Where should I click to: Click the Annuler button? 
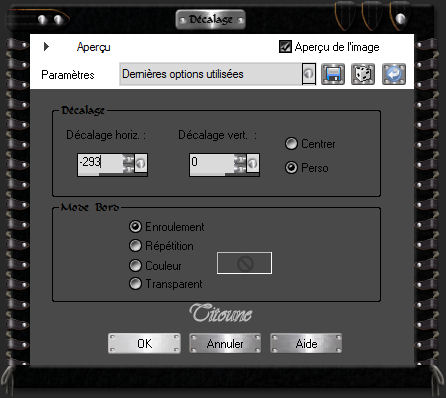coord(225,343)
